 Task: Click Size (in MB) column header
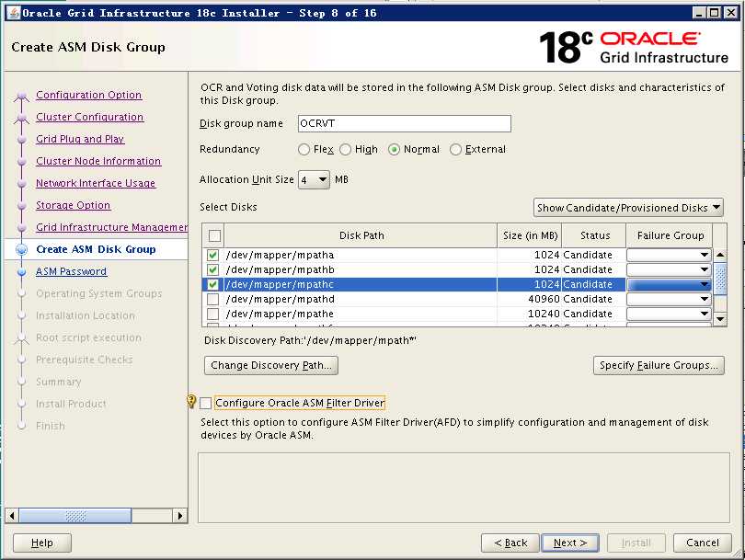point(530,235)
